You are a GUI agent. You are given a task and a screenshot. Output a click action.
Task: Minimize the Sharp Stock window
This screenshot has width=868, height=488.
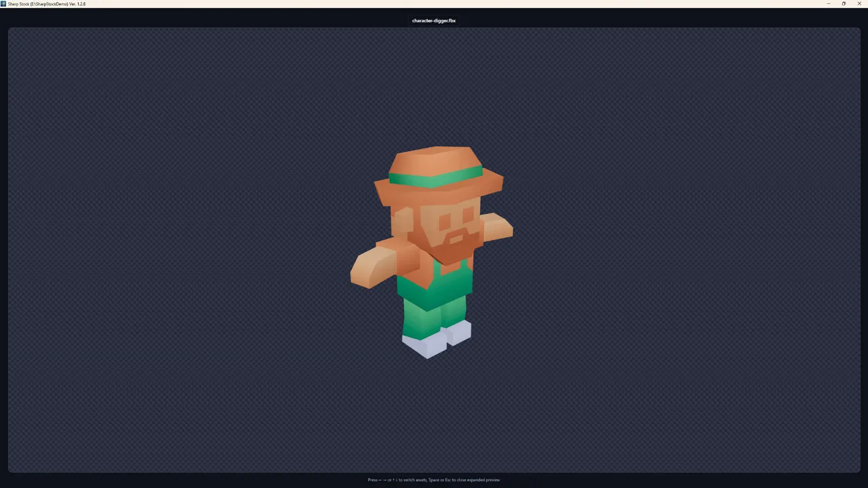[829, 4]
